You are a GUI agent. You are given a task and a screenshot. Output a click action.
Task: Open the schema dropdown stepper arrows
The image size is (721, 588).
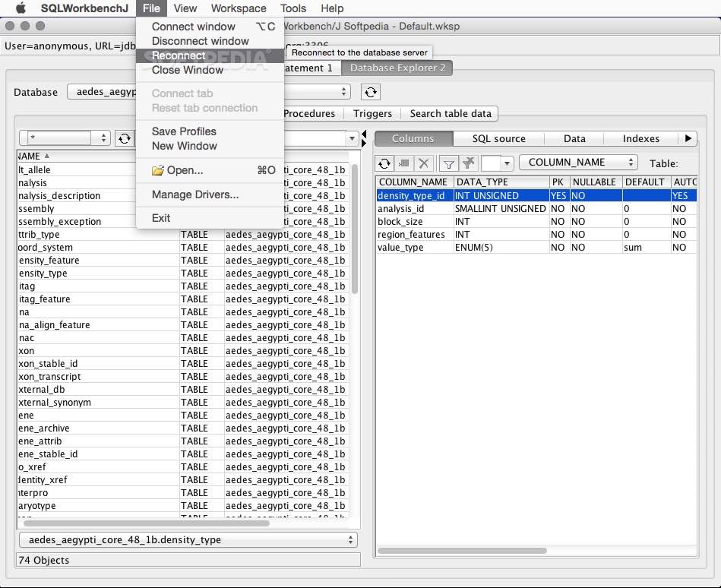pyautogui.click(x=343, y=91)
